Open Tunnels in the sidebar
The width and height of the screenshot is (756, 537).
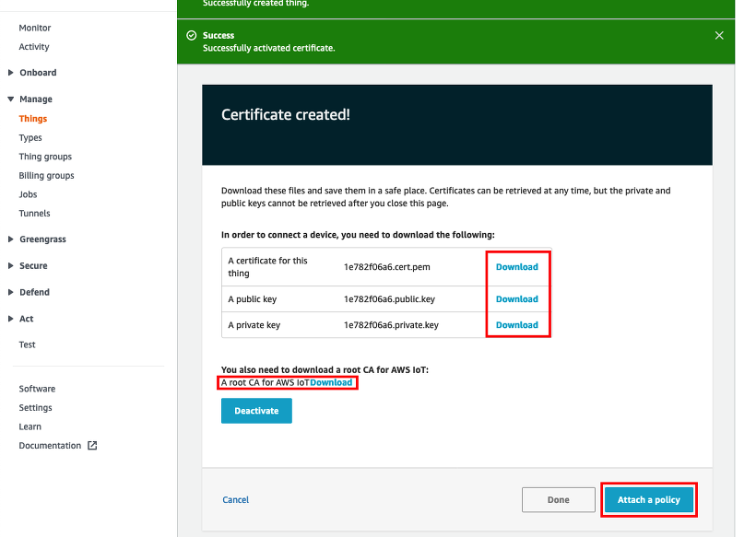point(34,214)
